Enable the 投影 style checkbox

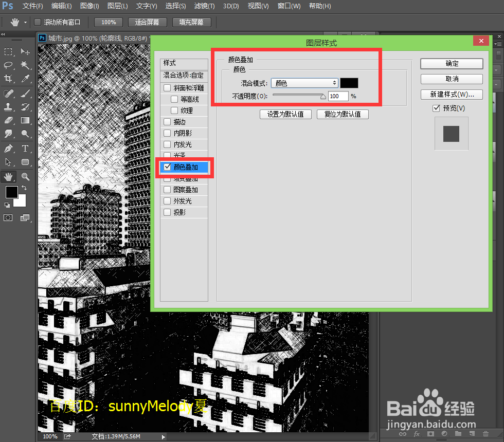tap(167, 212)
